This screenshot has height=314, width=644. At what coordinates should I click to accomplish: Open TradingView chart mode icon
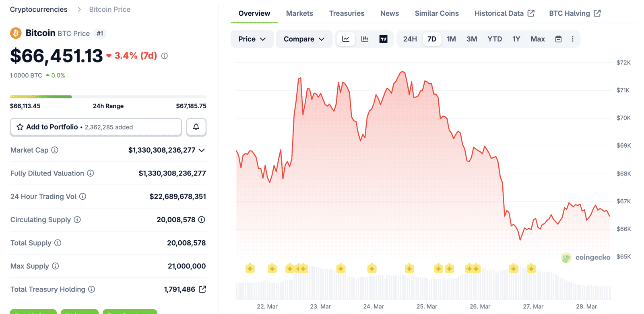pos(383,39)
